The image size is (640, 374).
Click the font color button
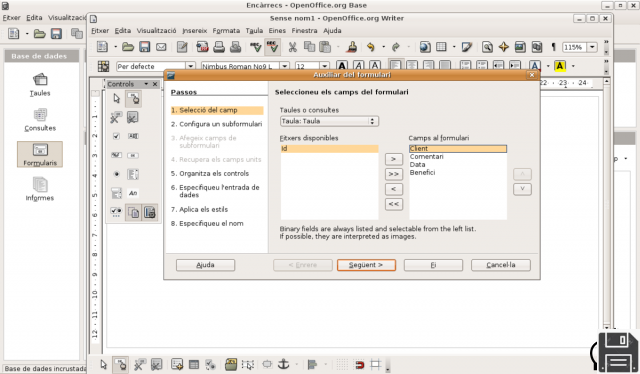pyautogui.click(x=534, y=66)
